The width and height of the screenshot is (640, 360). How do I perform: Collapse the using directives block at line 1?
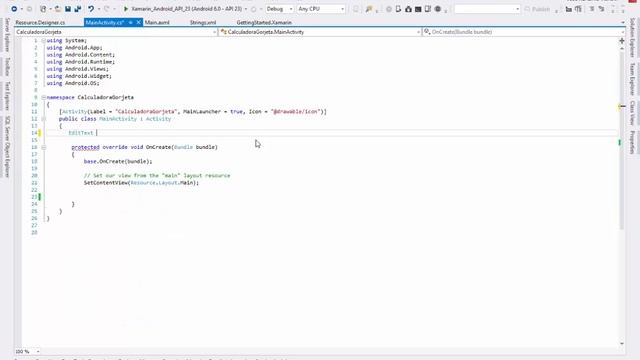pos(44,40)
